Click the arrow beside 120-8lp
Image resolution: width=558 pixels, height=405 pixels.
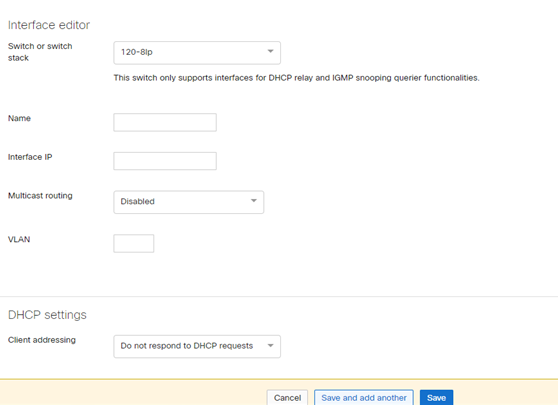(x=270, y=51)
